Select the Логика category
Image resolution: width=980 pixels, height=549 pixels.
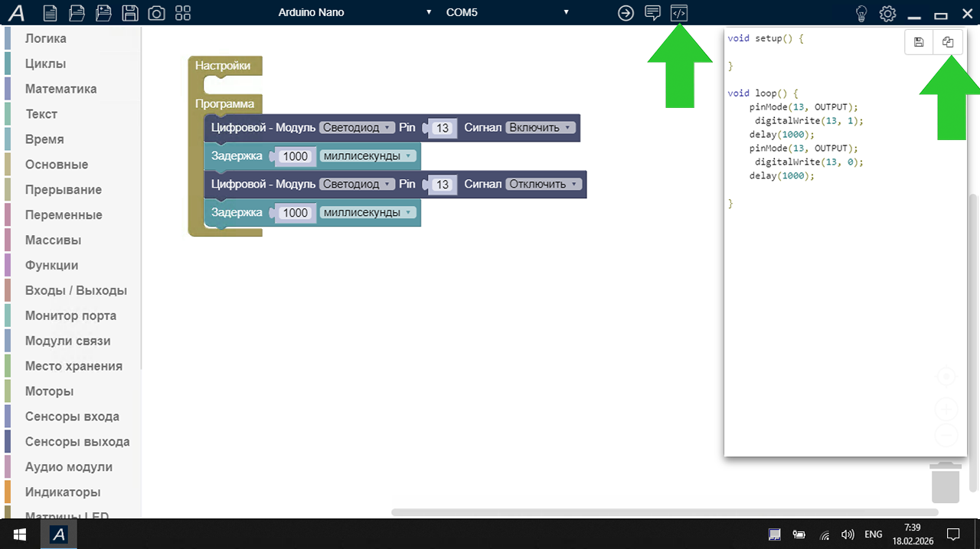pos(46,38)
